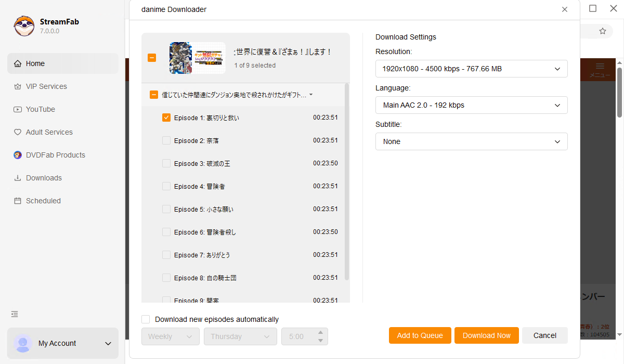Select the Home icon in sidebar
624x364 pixels.
[18, 63]
